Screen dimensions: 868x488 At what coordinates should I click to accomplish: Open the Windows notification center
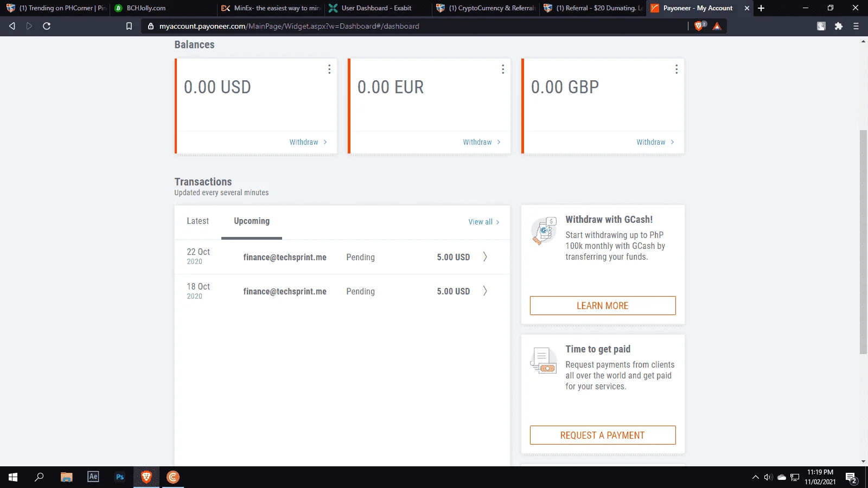[851, 477]
